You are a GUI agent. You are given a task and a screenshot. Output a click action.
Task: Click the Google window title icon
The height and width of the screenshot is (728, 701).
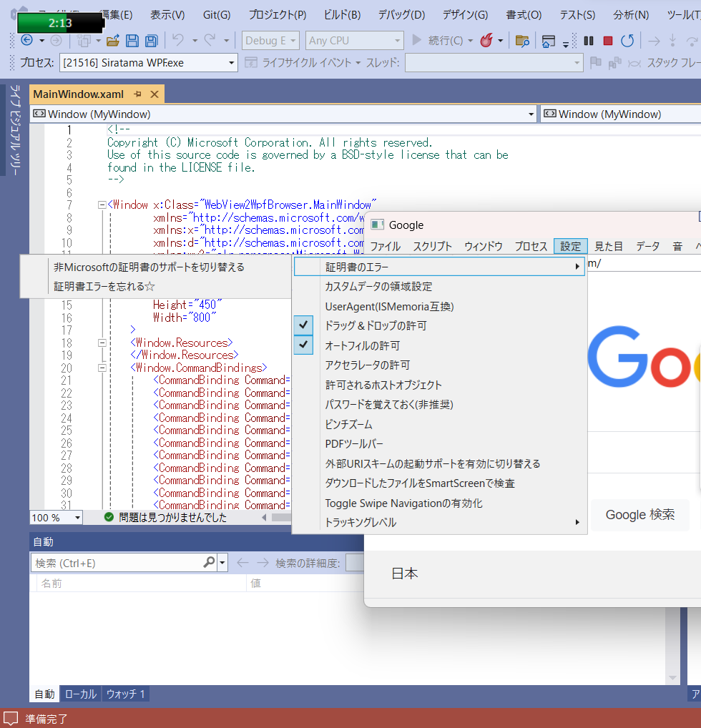(377, 225)
